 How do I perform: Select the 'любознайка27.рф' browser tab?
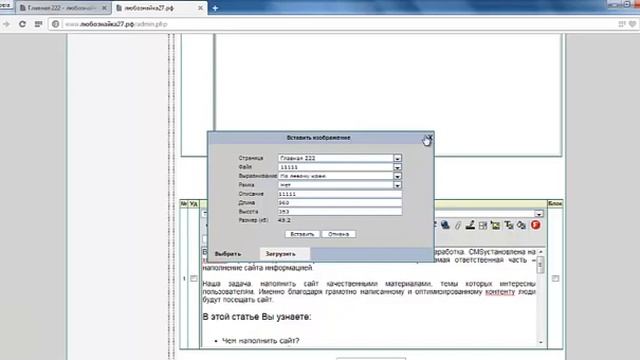(x=159, y=8)
